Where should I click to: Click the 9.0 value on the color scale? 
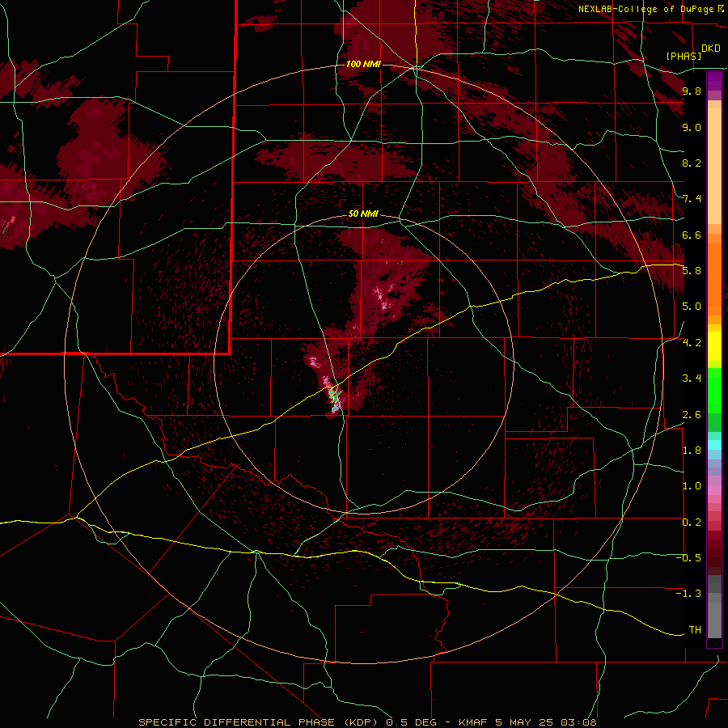coord(692,127)
